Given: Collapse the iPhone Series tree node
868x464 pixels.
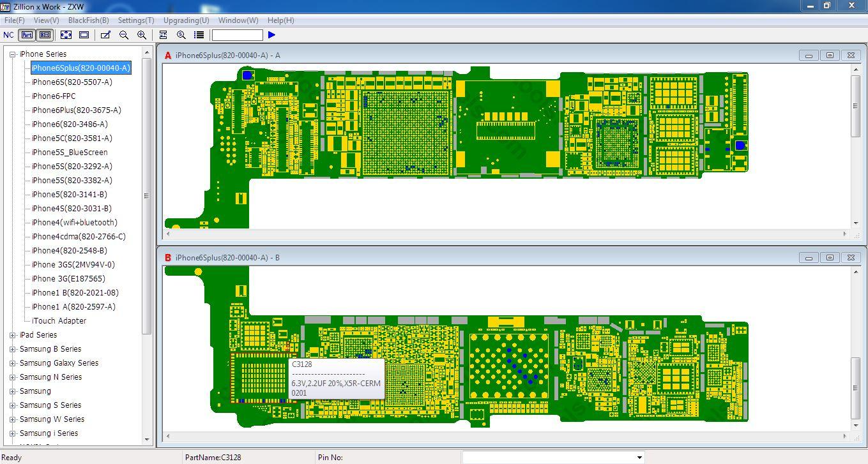Looking at the screenshot, I should pyautogui.click(x=13, y=54).
